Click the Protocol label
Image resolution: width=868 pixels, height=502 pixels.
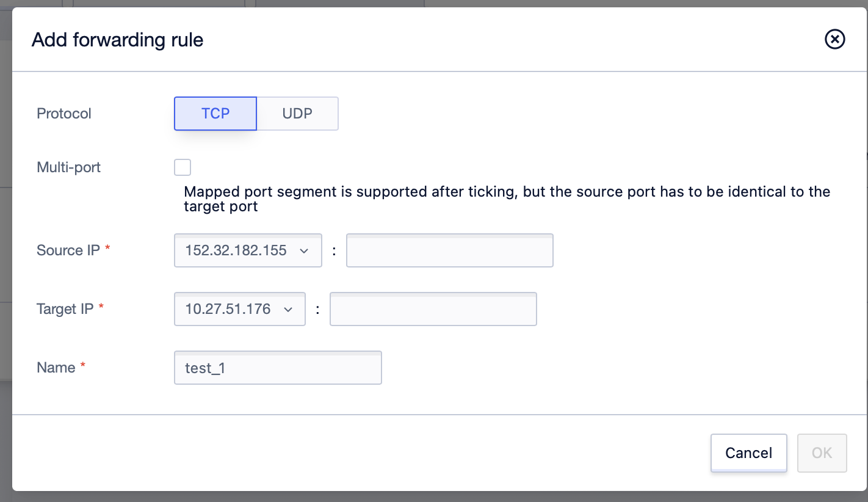[64, 114]
